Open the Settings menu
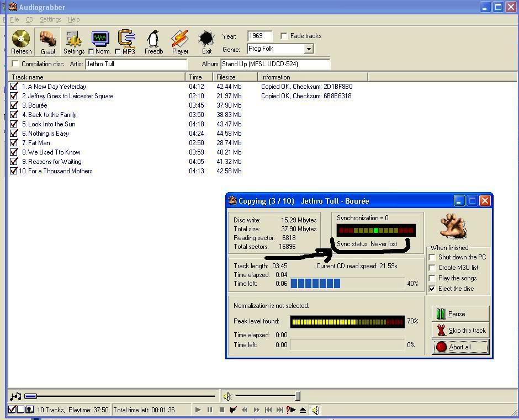This screenshot has width=519, height=420. (51, 19)
